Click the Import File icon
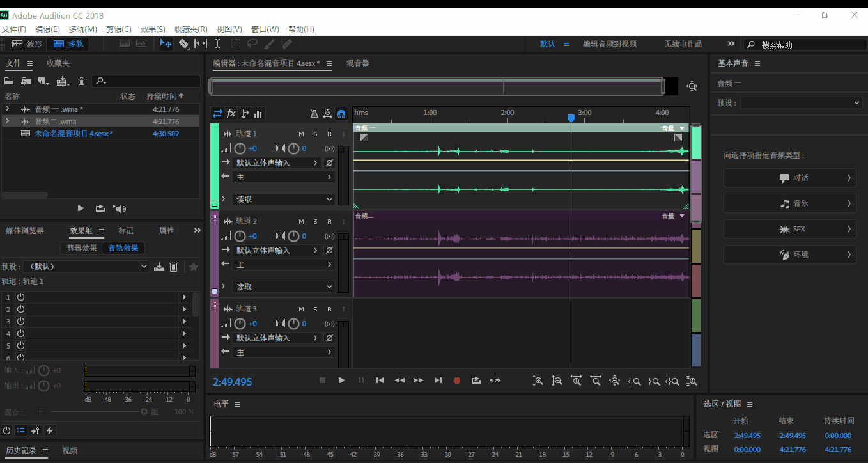 point(26,81)
